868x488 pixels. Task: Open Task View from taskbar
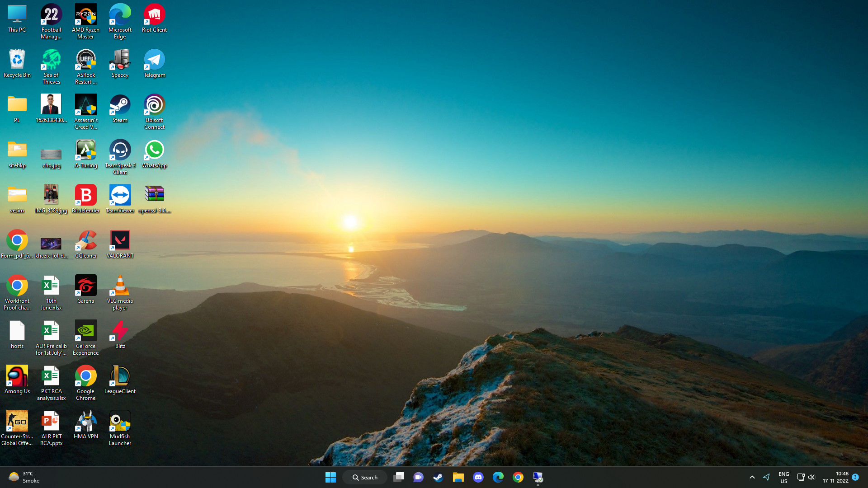[x=399, y=477]
